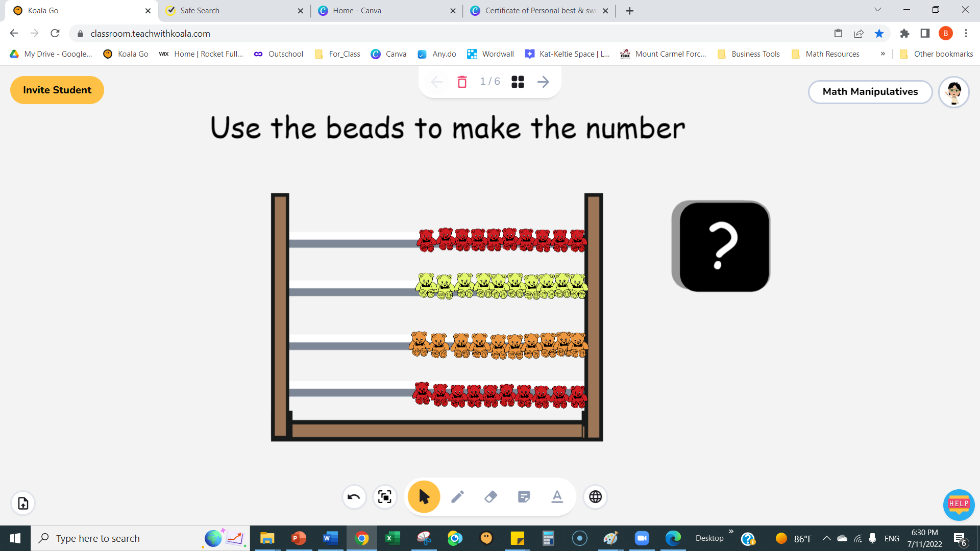Image resolution: width=980 pixels, height=551 pixels.
Task: Reveal the hidden number behind question mark
Action: point(721,246)
